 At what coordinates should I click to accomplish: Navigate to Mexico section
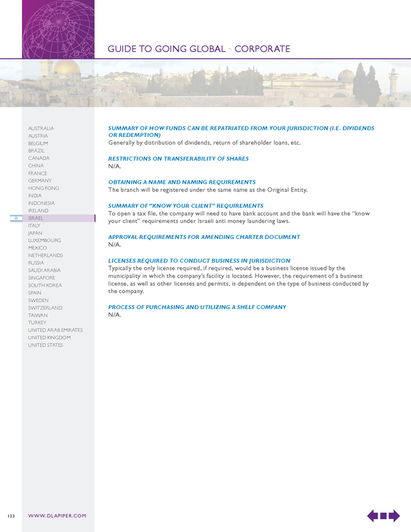[38, 247]
